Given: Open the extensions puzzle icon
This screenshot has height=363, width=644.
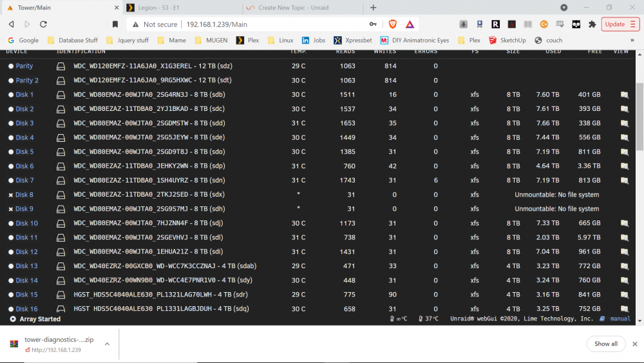Looking at the screenshot, I should coord(592,25).
